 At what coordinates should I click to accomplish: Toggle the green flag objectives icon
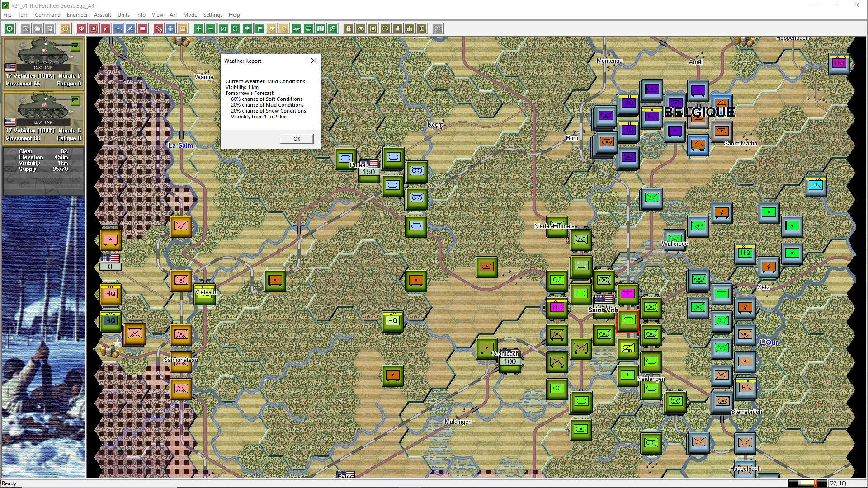pyautogui.click(x=260, y=28)
